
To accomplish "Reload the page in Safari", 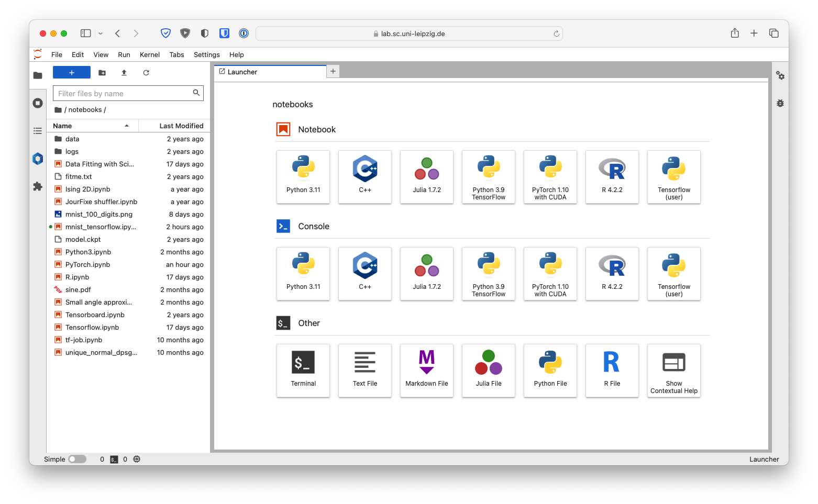I will pos(557,33).
